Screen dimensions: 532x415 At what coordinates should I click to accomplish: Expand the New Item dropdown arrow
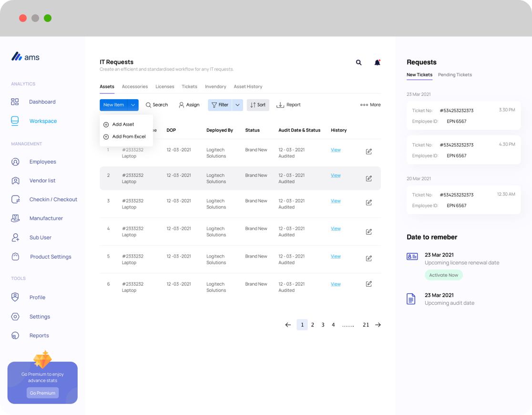133,105
